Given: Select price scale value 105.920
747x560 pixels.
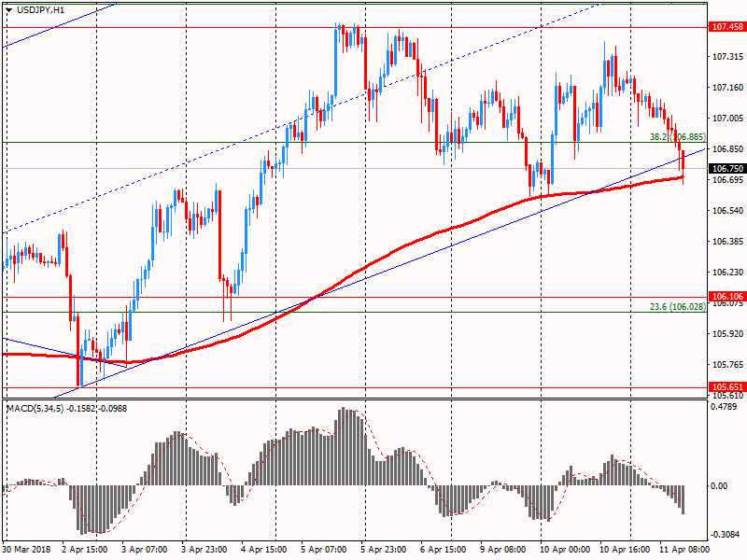Looking at the screenshot, I should click(x=727, y=334).
